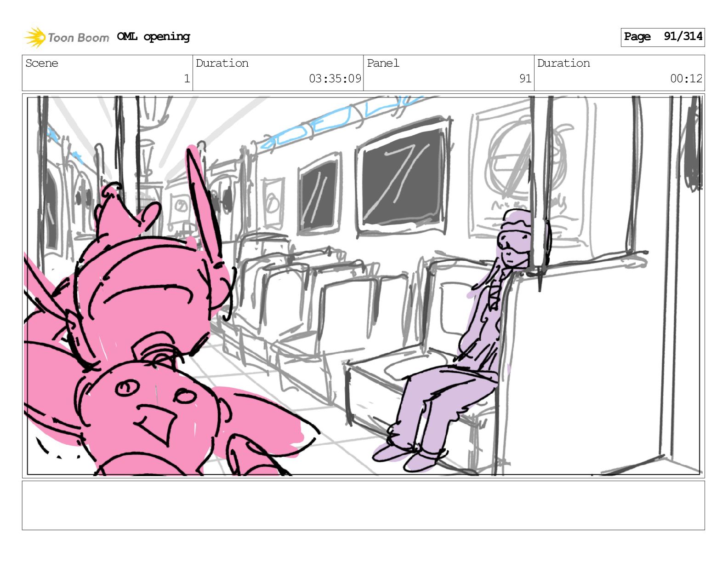Viewport: 728px width, 563px height.
Task: Click the Toon Boom logo
Action: [67, 37]
